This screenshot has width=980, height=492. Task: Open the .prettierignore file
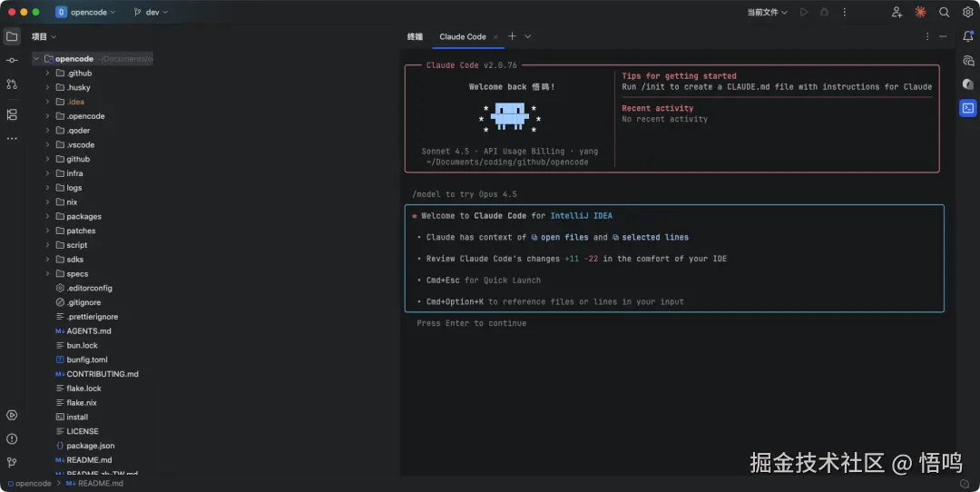click(93, 317)
